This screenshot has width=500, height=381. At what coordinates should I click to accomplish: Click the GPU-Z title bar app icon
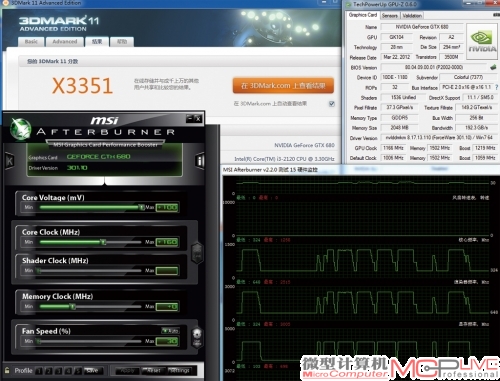[349, 4]
